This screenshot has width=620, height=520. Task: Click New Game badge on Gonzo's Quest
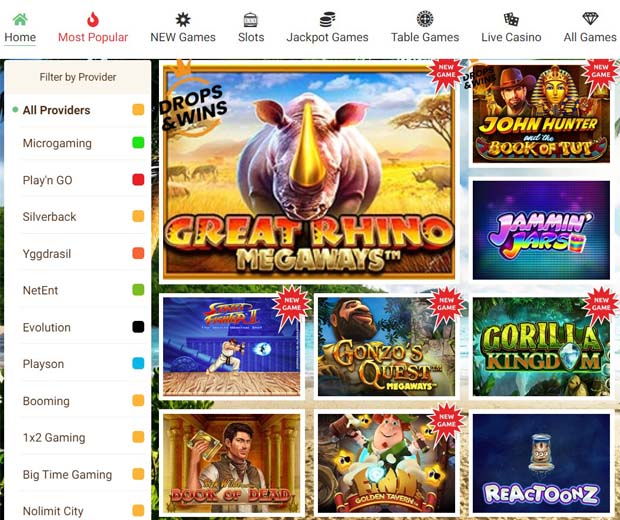coord(446,306)
